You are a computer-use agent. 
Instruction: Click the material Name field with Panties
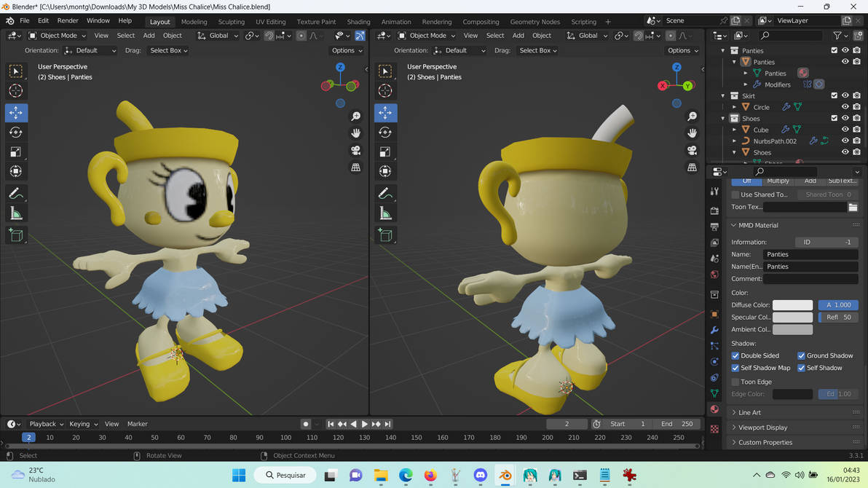coord(810,254)
